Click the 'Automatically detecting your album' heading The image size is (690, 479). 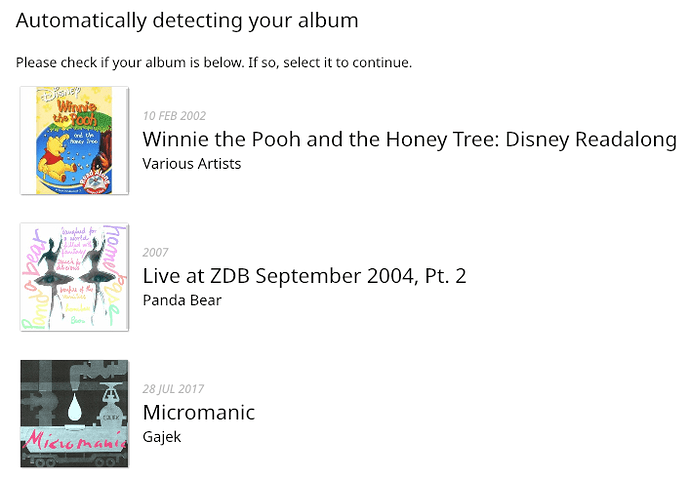tap(187, 20)
